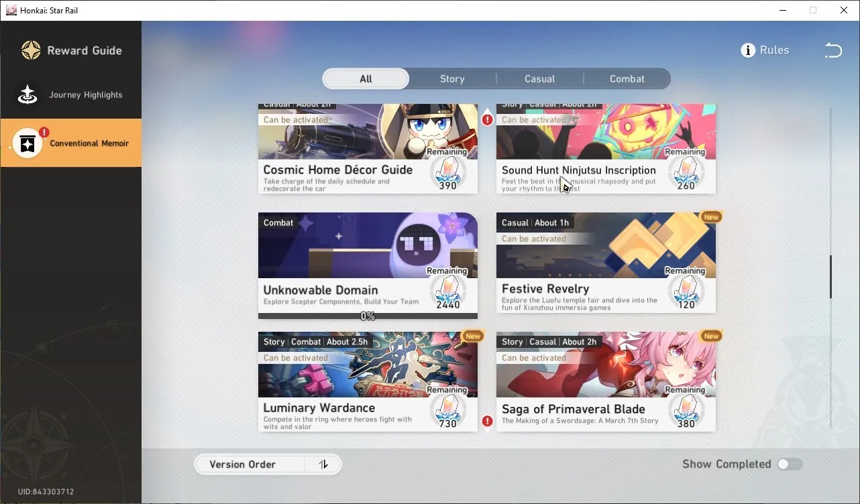Click the Luminary Wardance reward jade icon
Image resolution: width=860 pixels, height=504 pixels.
coord(447,407)
